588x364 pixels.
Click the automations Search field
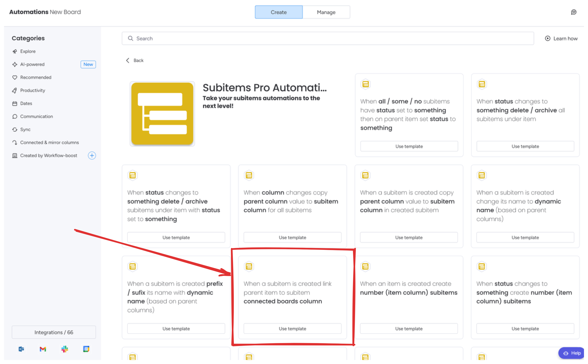click(x=327, y=38)
